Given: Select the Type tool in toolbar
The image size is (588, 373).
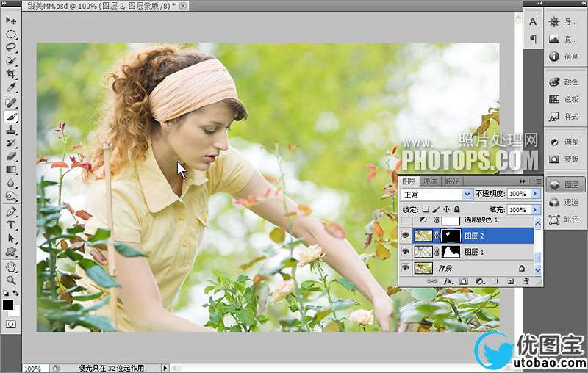Looking at the screenshot, I should [11, 225].
